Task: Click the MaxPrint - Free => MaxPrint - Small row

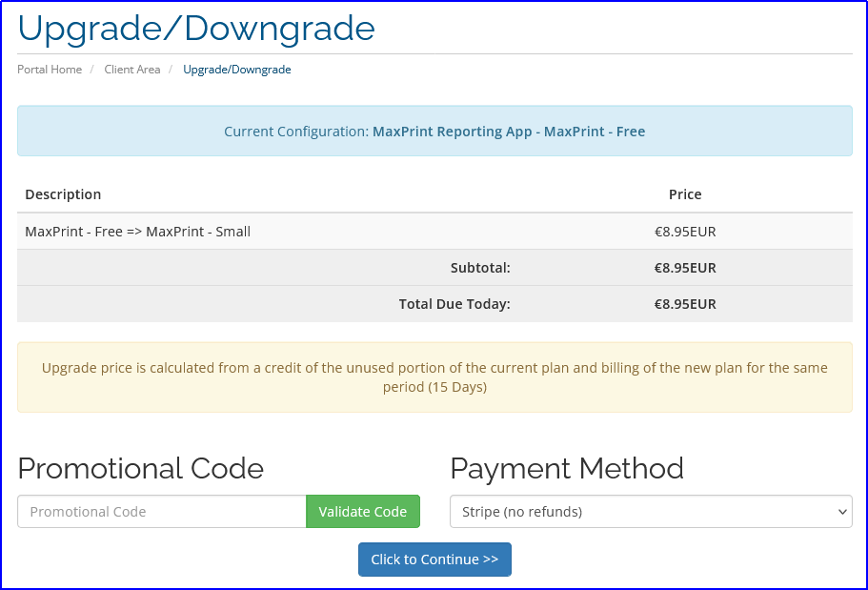Action: point(434,232)
